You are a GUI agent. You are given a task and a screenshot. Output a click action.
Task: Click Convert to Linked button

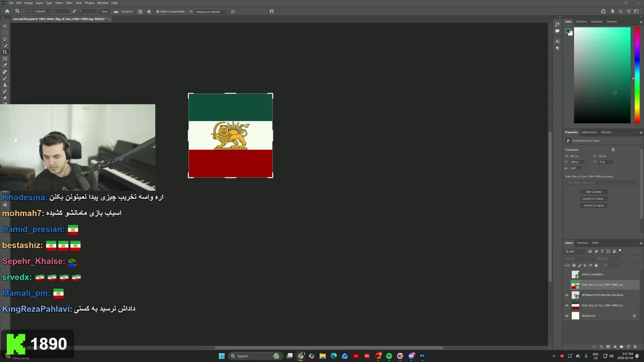pos(594,199)
